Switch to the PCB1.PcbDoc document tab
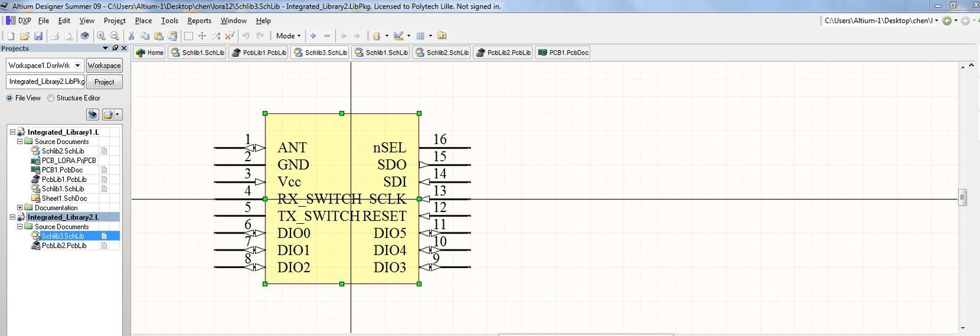Image resolution: width=980 pixels, height=336 pixels. click(x=563, y=53)
